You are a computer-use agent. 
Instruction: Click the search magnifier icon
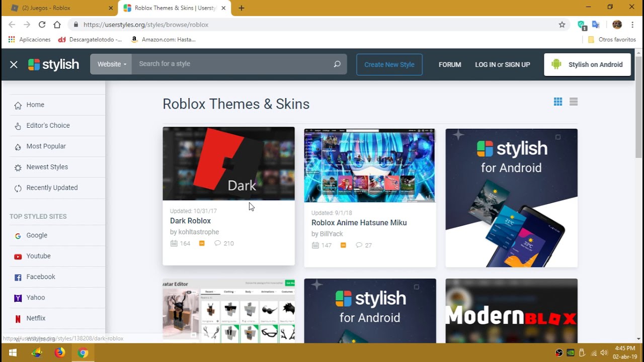(337, 64)
